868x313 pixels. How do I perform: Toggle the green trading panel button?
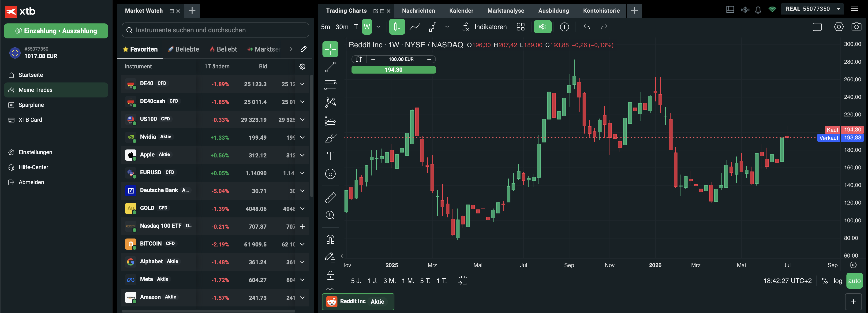tap(542, 27)
